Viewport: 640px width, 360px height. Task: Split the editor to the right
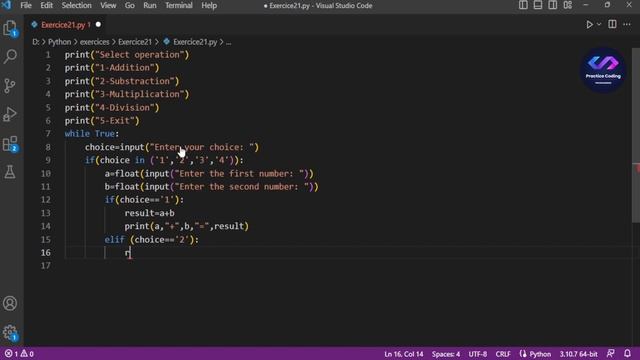coord(612,24)
